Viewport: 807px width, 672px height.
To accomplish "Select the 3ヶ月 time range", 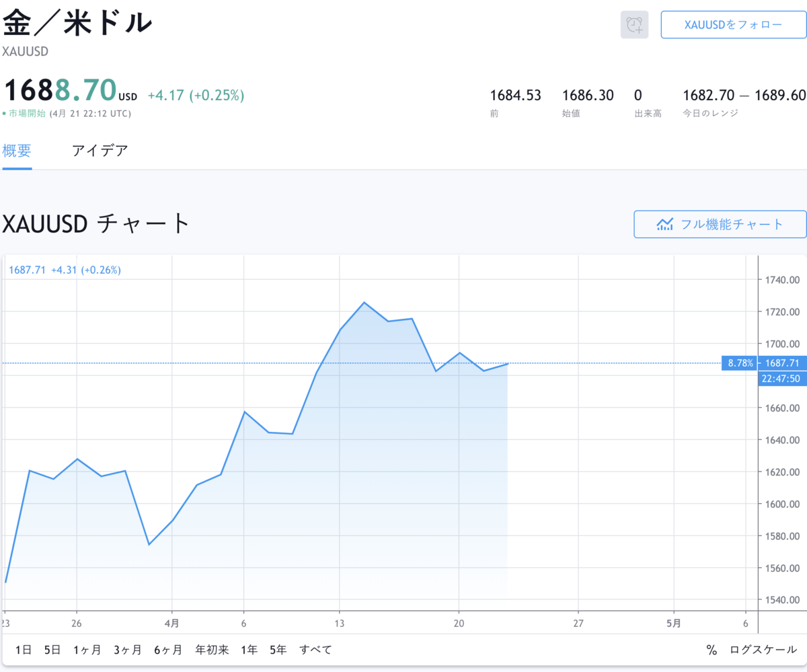I will click(128, 650).
